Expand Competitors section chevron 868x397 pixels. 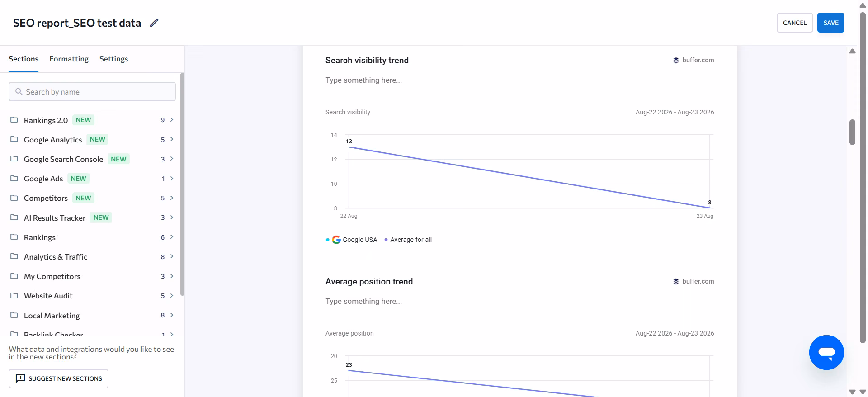pos(172,198)
